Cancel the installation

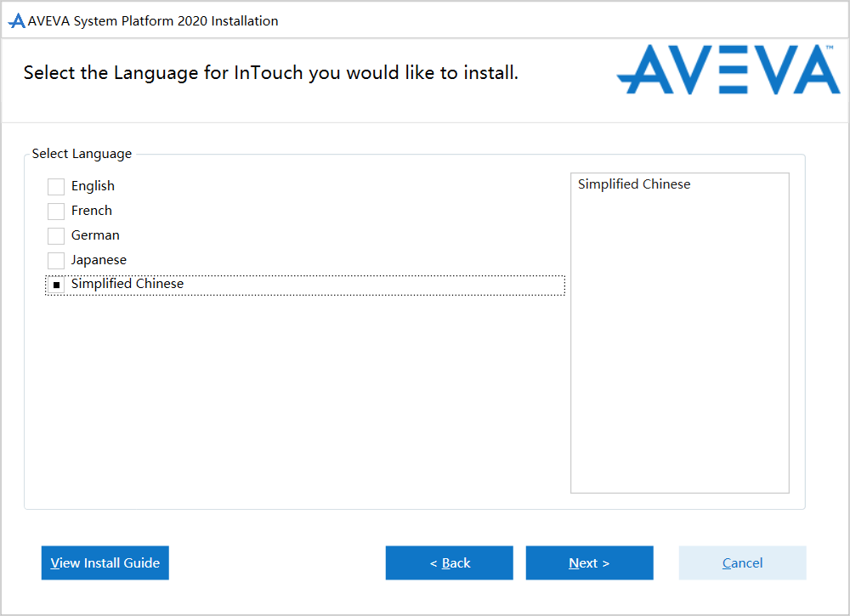(x=742, y=563)
